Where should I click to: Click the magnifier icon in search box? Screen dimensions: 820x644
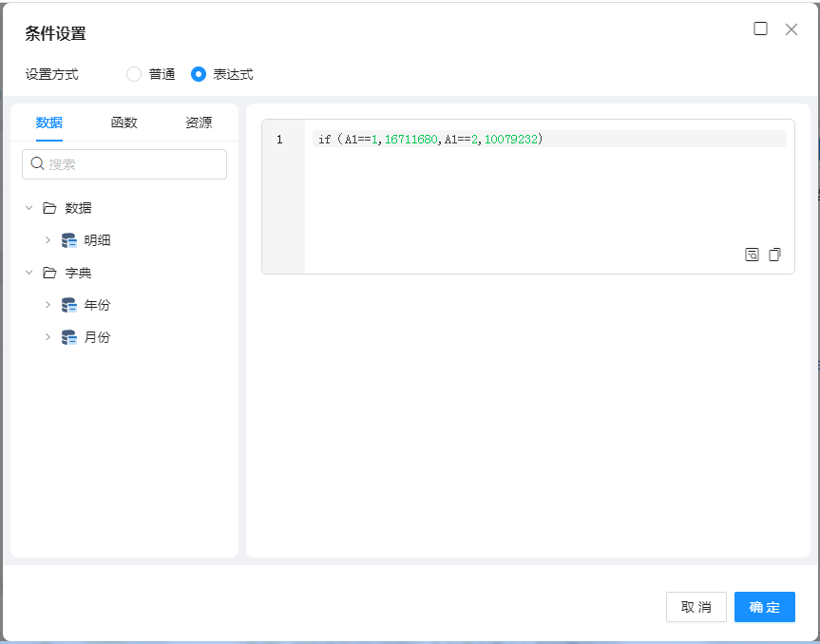pyautogui.click(x=38, y=164)
